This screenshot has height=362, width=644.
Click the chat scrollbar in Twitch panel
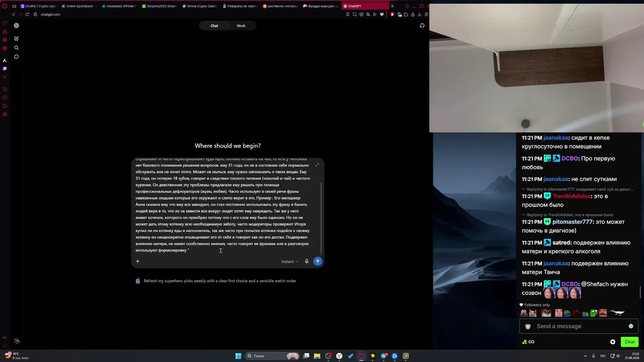(640, 292)
